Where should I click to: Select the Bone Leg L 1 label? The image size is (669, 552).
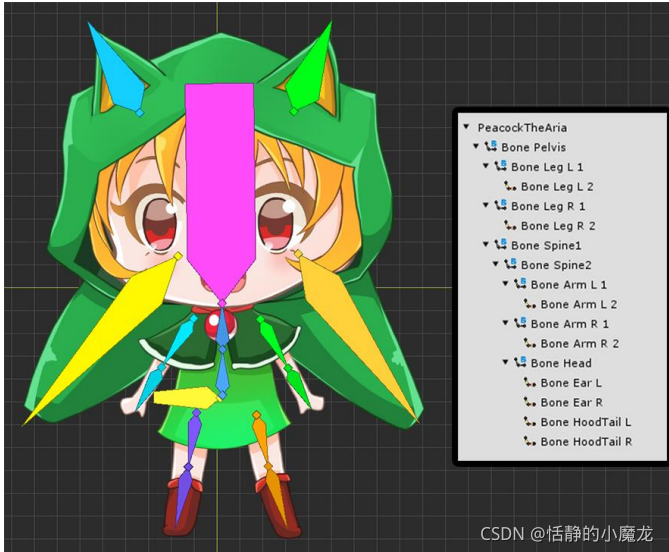coord(547,167)
